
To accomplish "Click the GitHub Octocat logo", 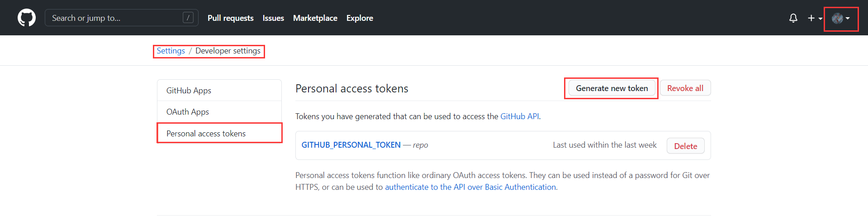I will coord(27,18).
